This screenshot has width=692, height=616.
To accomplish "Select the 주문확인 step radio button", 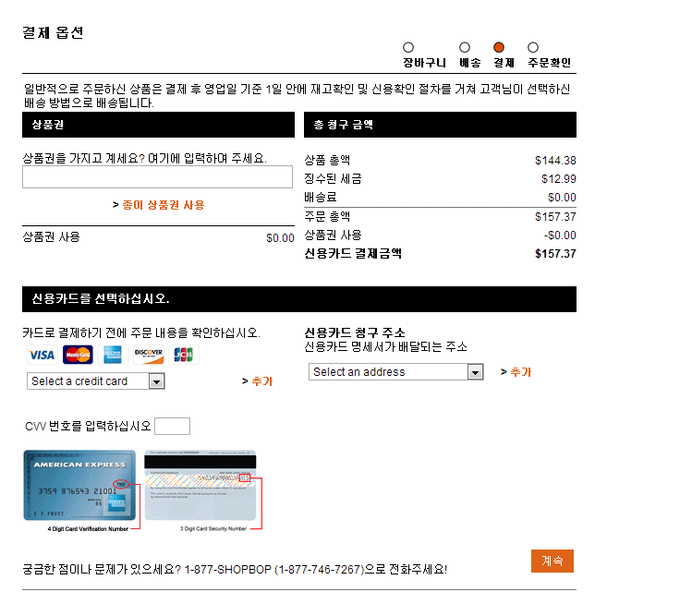I will click(533, 47).
